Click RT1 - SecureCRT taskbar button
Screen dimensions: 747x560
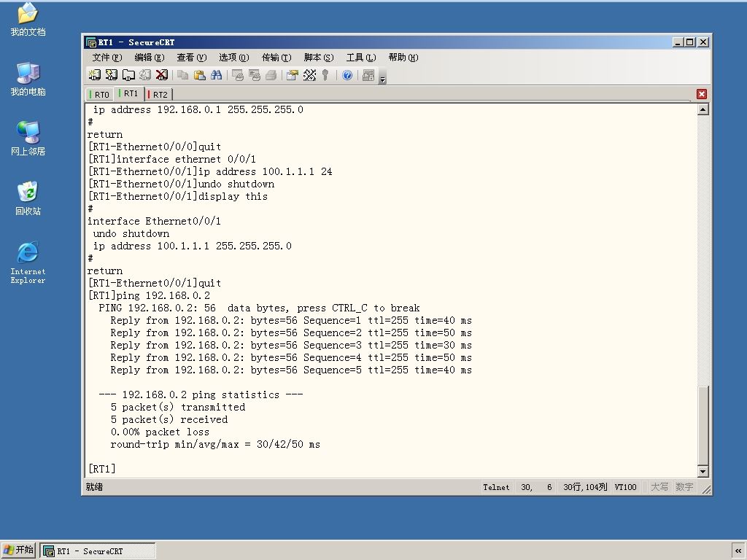coord(98,551)
